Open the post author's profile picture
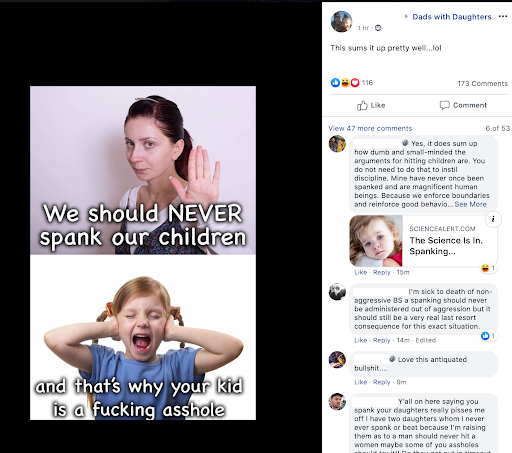 (341, 22)
